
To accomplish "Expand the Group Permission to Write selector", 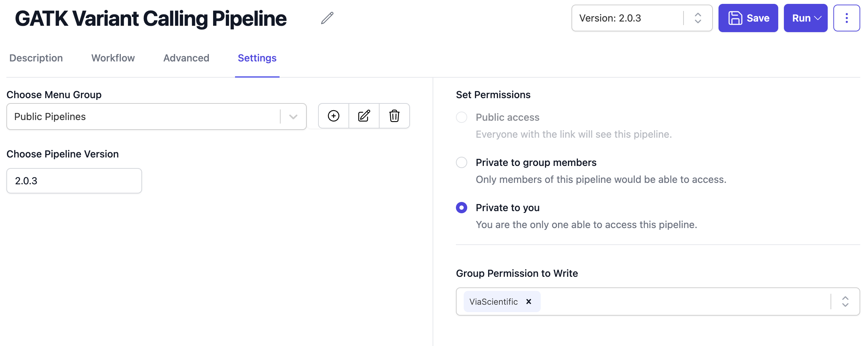I will (845, 302).
